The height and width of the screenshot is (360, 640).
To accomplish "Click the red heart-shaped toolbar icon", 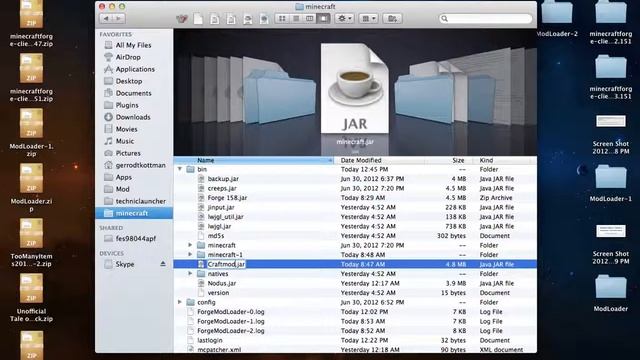I will tap(182, 19).
